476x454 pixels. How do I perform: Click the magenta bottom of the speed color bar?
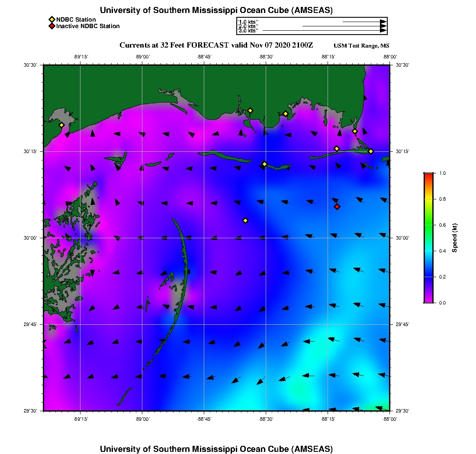(x=428, y=300)
